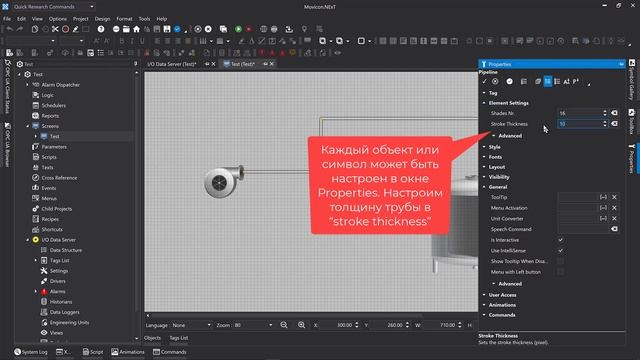The width and height of the screenshot is (640, 360).
Task: Click the Bold formatting icon
Action: 122,41
